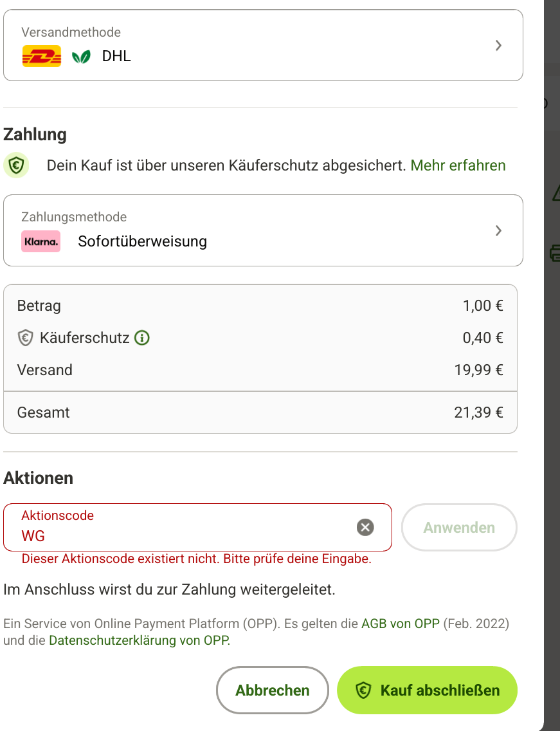Image resolution: width=560 pixels, height=731 pixels.
Task: Open the Sofortüberweisung payment selector
Action: [263, 230]
